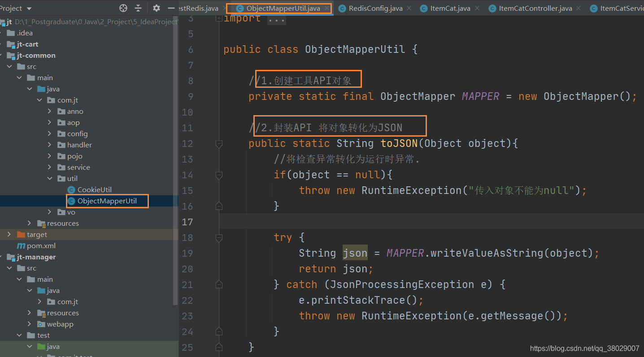The width and height of the screenshot is (644, 357).
Task: Click the "return json;" statement
Action: tap(336, 269)
